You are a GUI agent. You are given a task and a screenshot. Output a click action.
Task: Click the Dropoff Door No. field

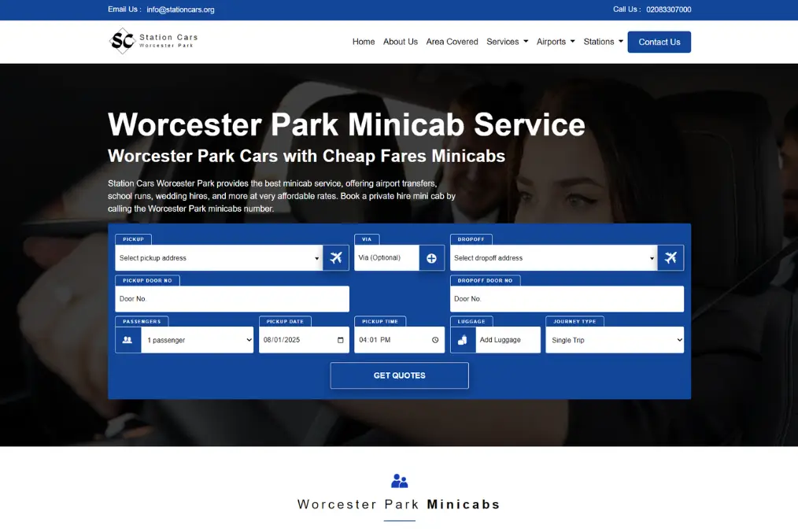point(567,299)
